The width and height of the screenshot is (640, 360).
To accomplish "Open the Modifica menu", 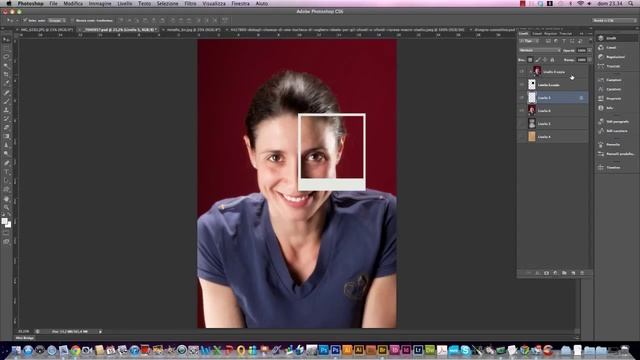I will (73, 3).
